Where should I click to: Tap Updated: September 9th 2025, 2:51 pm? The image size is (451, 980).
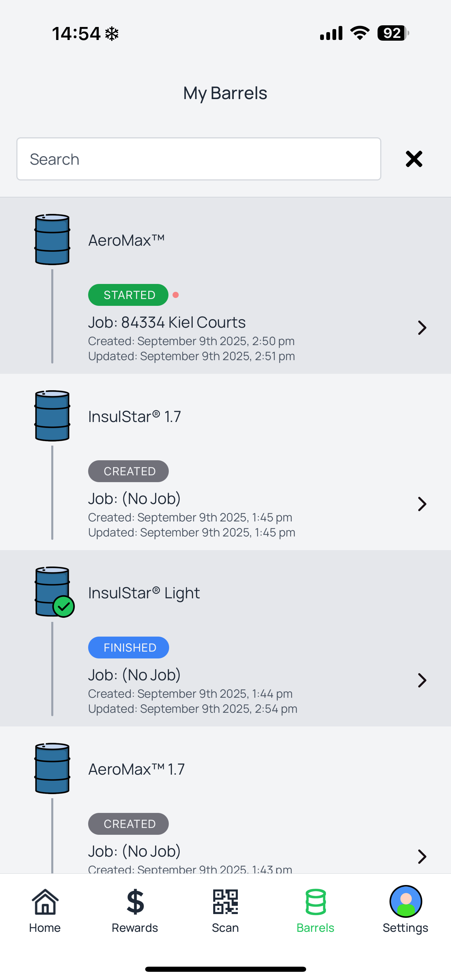point(192,356)
